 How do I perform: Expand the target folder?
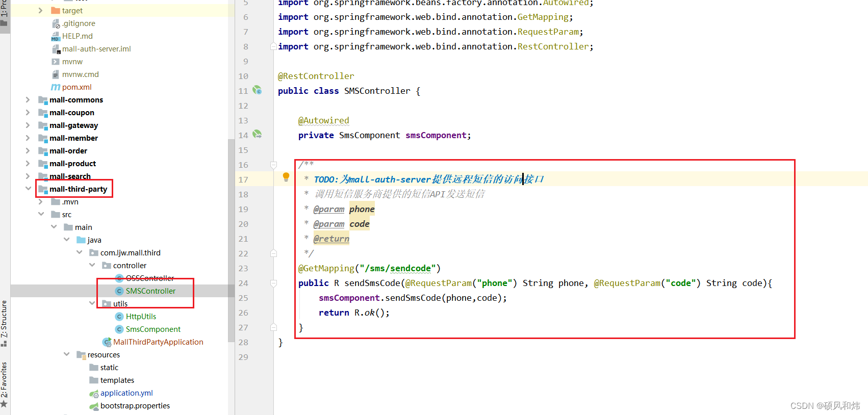tap(40, 10)
